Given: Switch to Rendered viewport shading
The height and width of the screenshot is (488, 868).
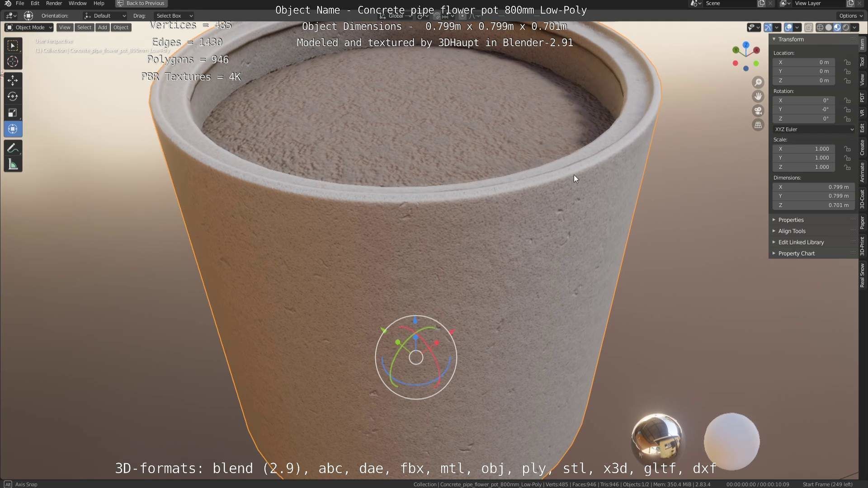Looking at the screenshot, I should coord(846,28).
